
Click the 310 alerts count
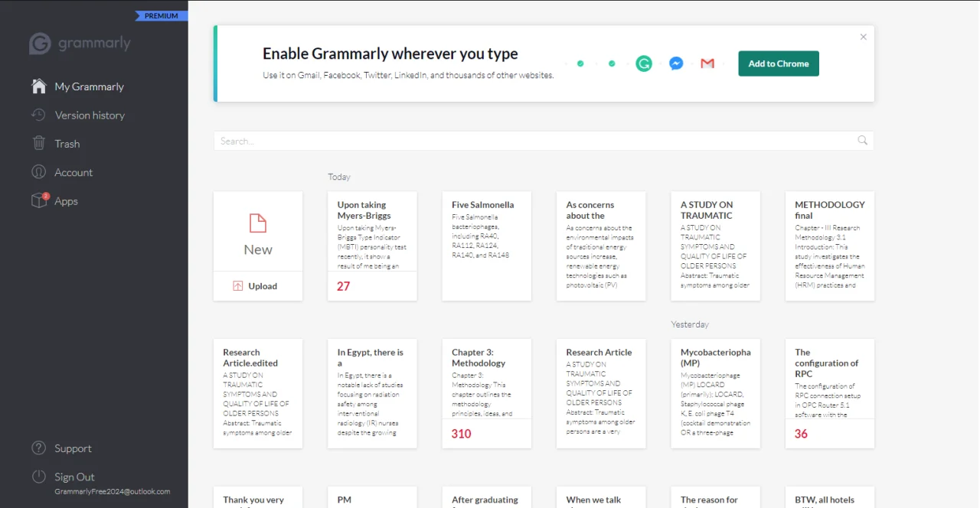tap(462, 434)
